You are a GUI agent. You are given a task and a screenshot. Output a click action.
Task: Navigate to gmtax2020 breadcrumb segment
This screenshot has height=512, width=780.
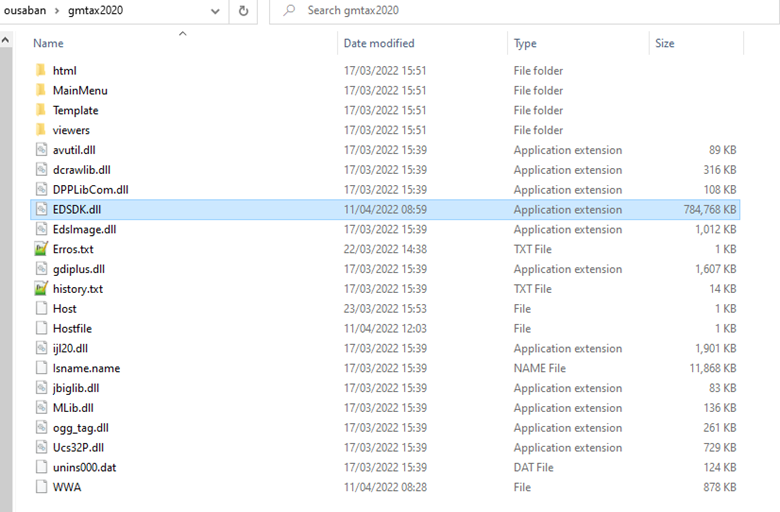click(x=96, y=10)
